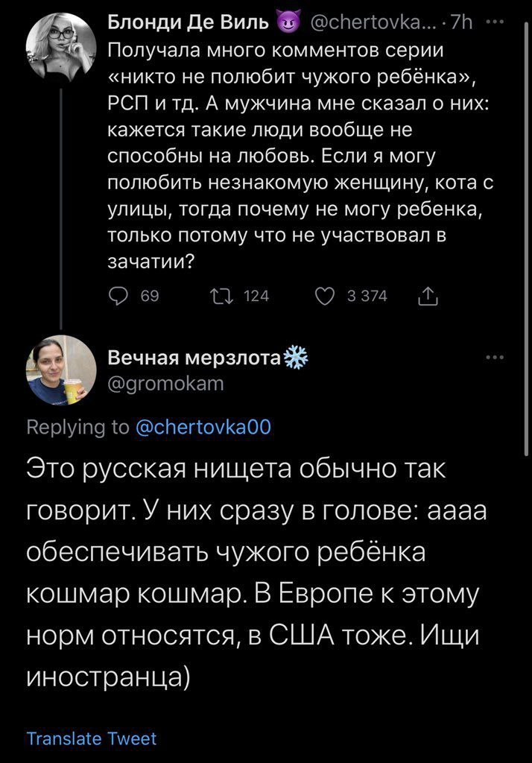Open more options for Вечная мерзлота reply

(494, 358)
